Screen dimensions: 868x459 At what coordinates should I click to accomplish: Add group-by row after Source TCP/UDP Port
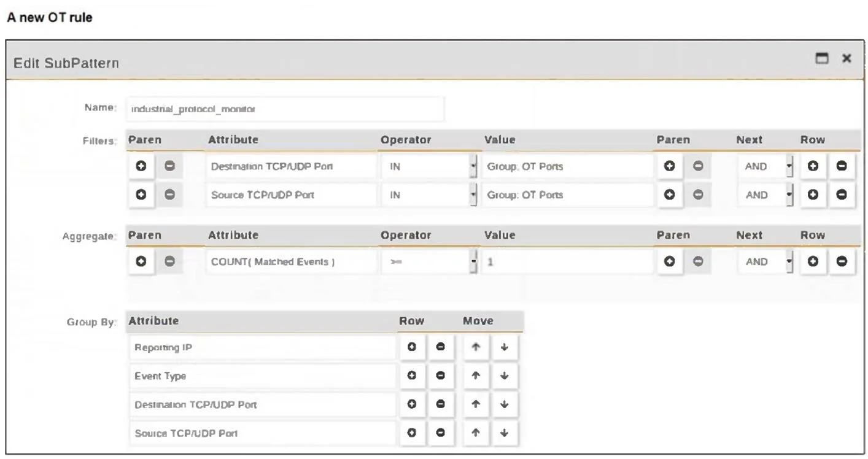(x=413, y=433)
